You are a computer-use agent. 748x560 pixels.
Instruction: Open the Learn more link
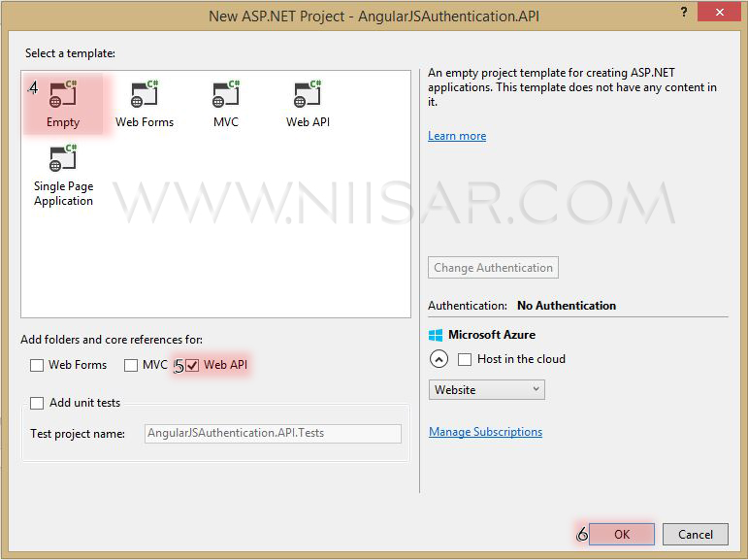[457, 136]
